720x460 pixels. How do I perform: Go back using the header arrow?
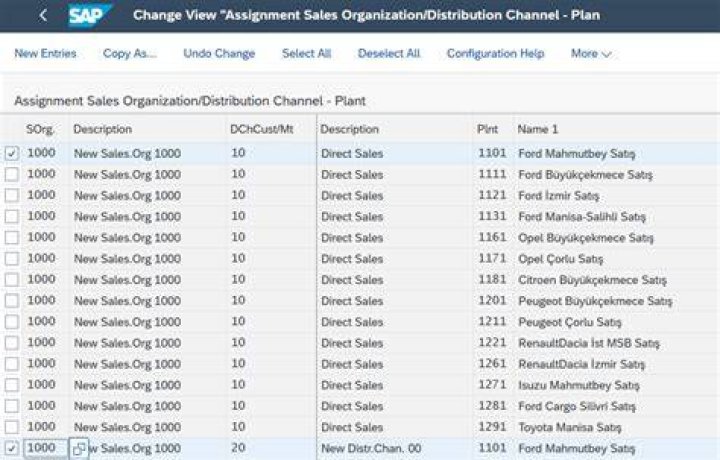(43, 15)
